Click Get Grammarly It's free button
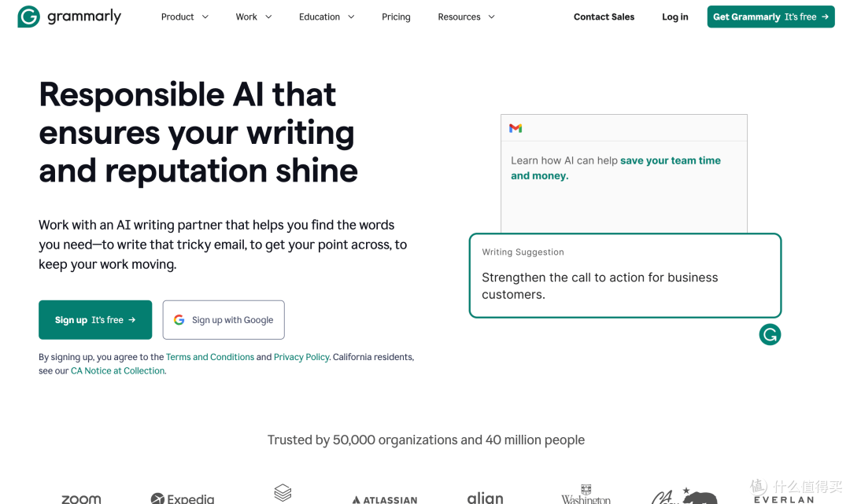 [771, 17]
